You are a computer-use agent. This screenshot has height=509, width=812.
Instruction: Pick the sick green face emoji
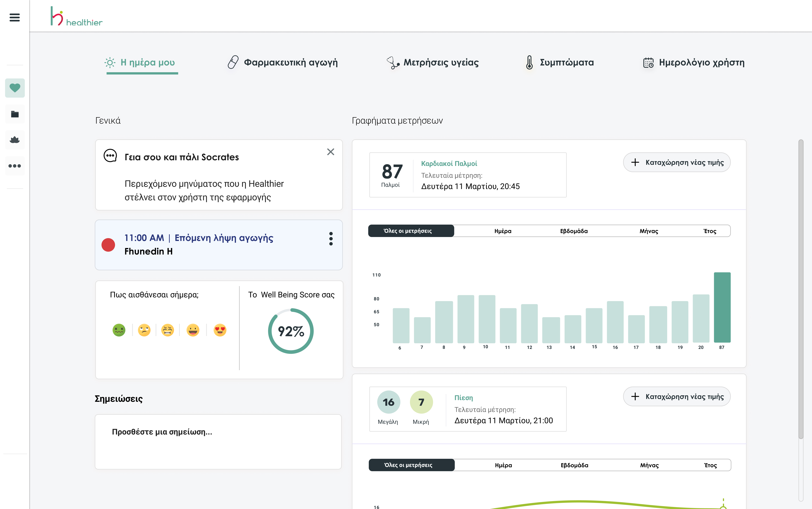[x=119, y=330]
